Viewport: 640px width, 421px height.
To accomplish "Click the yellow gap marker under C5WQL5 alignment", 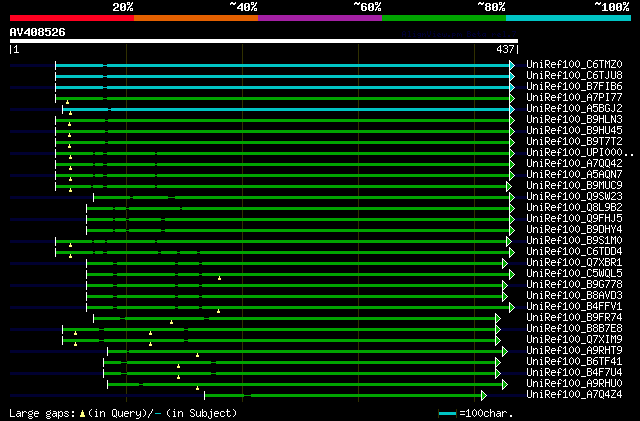I will (x=219, y=278).
